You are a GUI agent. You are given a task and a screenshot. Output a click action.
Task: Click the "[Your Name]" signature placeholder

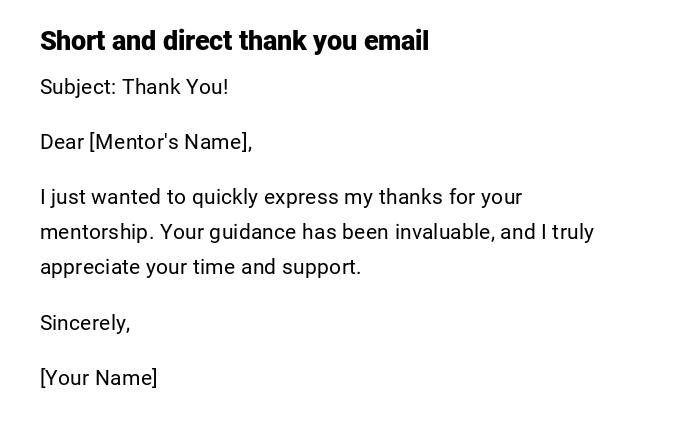[x=98, y=378]
